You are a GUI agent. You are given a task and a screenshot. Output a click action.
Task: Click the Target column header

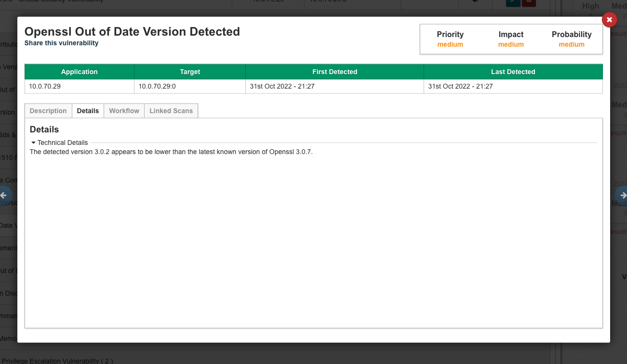tap(190, 72)
